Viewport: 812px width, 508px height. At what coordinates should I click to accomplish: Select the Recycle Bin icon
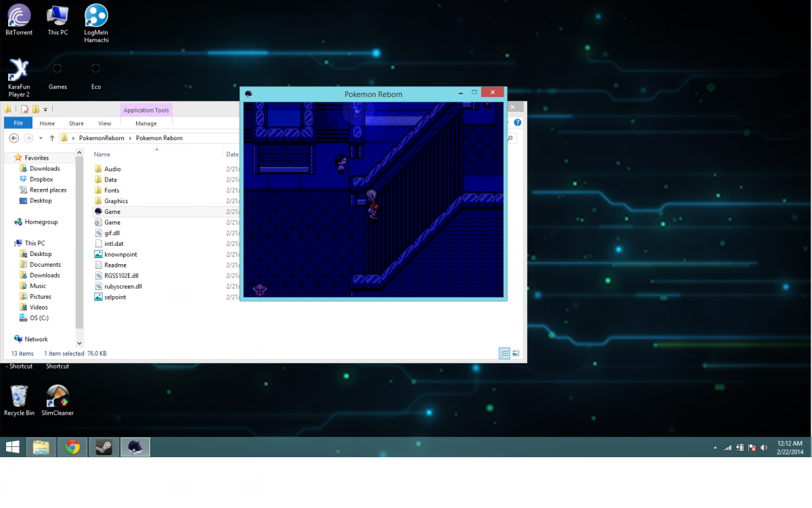point(19,400)
